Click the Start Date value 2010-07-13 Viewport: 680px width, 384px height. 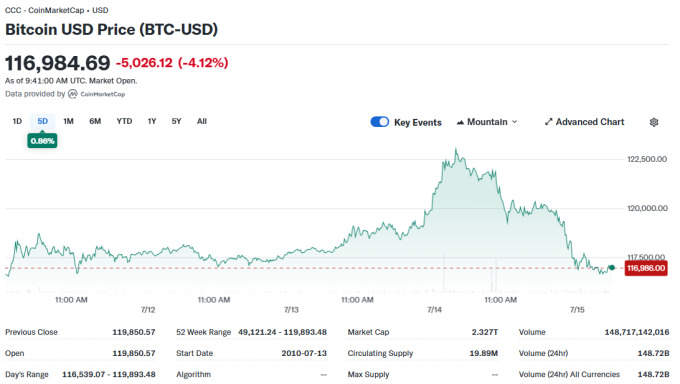[x=304, y=353]
